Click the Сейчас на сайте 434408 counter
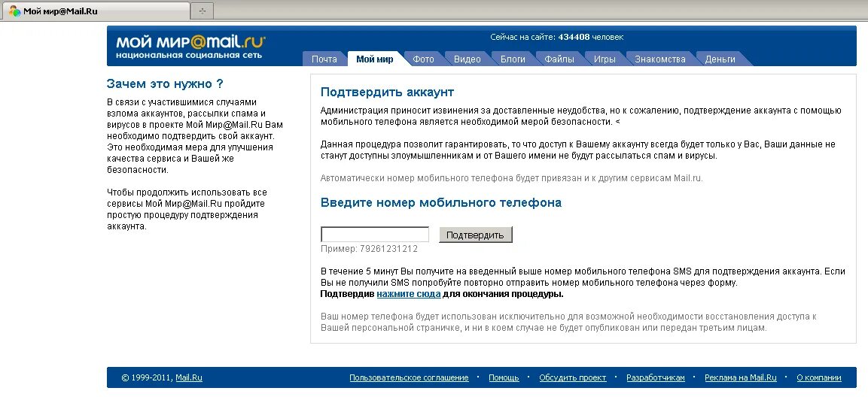Screen dimensions: 868x397 557,37
